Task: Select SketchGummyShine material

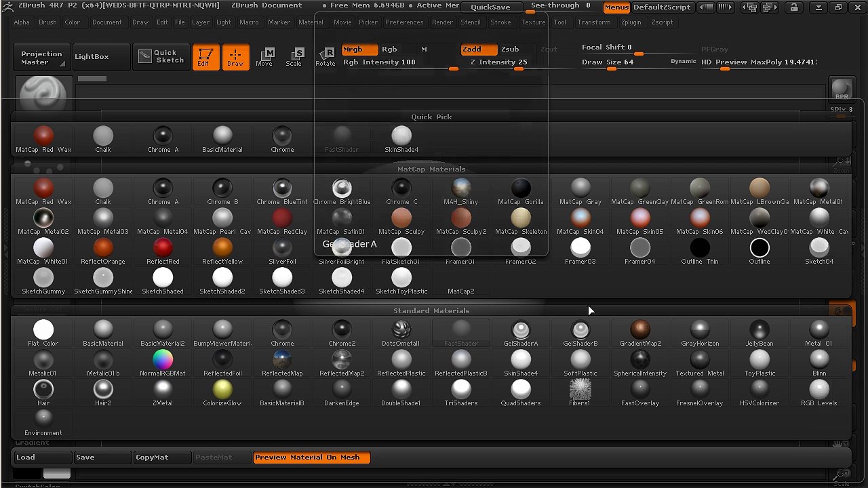Action: pos(103,281)
